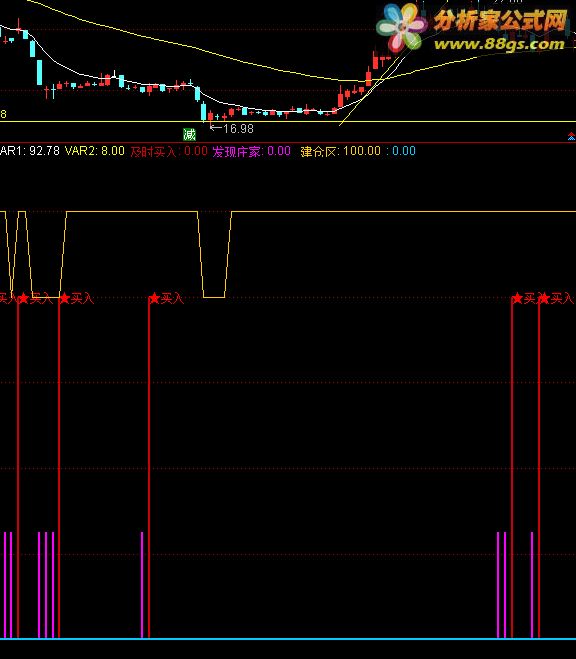Click the 分析家公式网 title text
The image size is (576, 659).
500,20
